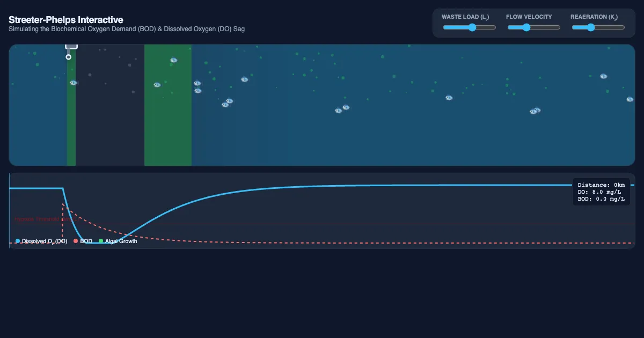Click the simulation subtitle text

(x=127, y=29)
